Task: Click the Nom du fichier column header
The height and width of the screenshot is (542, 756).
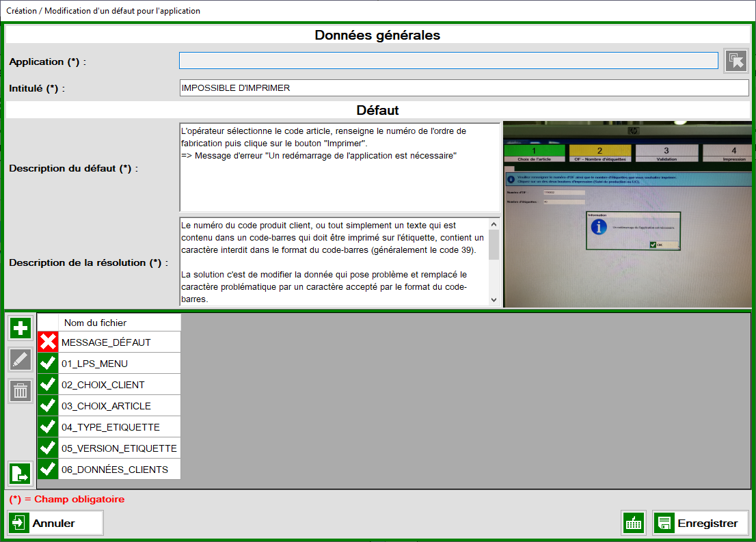Action: [95, 323]
